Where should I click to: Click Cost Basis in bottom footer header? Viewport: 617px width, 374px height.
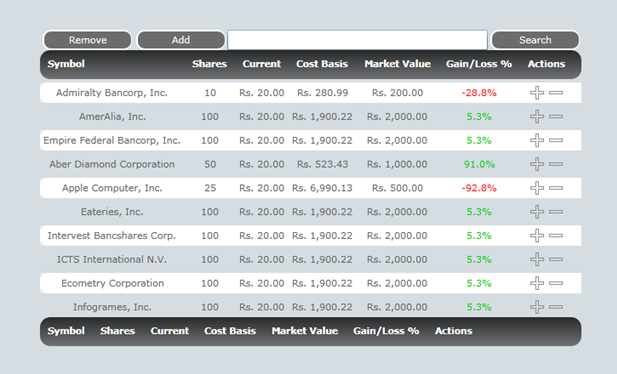pyautogui.click(x=230, y=331)
